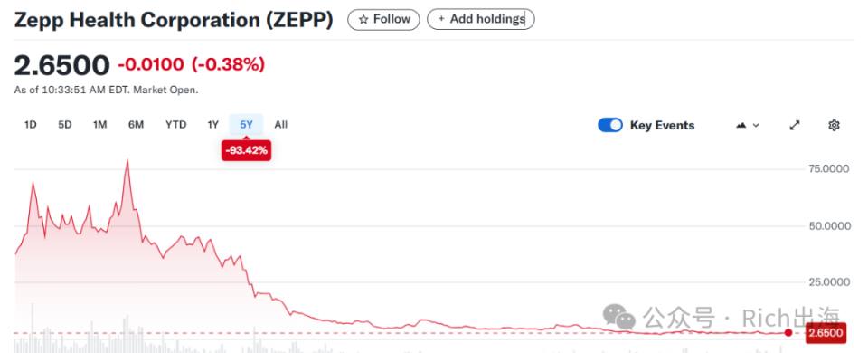Select the 1D time range
Viewport: 868px width, 353px height.
click(31, 125)
